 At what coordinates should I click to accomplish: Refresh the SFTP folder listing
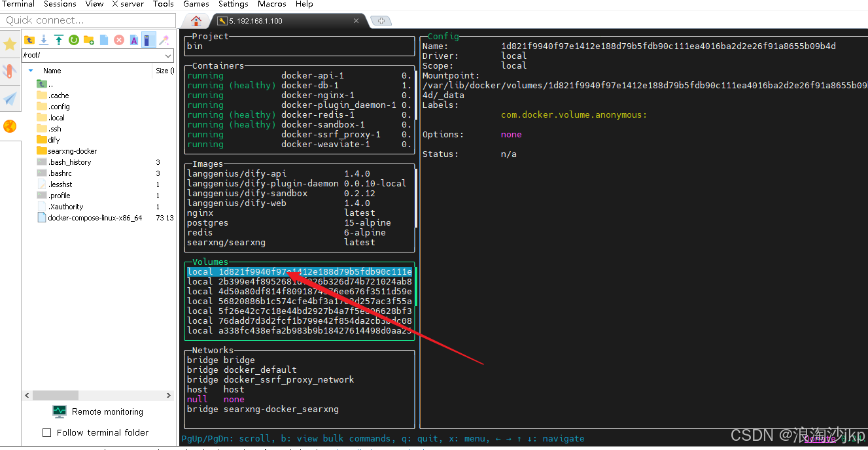point(74,40)
